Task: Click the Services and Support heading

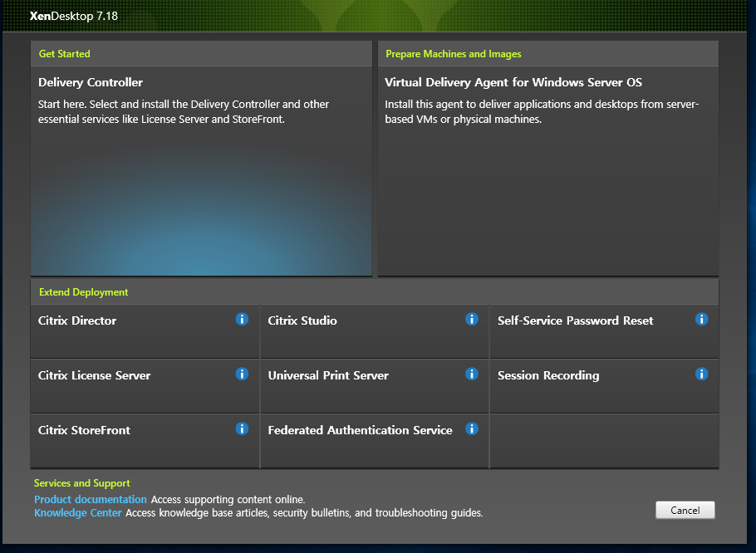Action: coord(82,483)
